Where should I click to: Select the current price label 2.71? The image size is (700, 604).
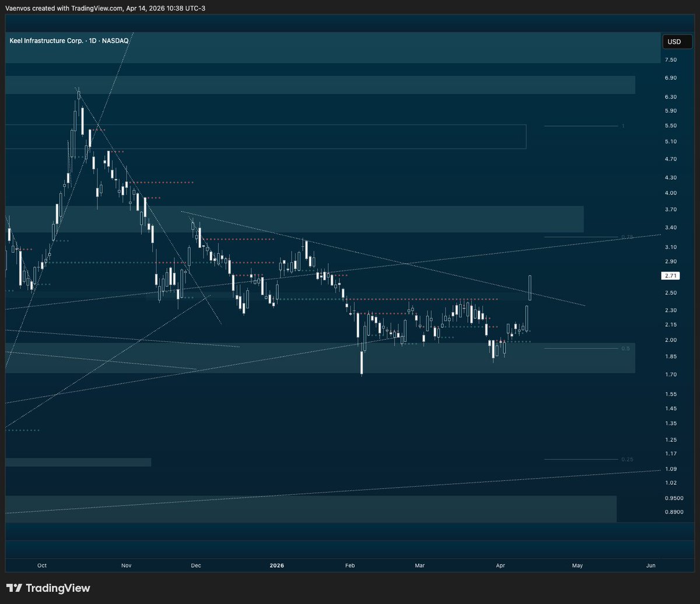pos(670,275)
